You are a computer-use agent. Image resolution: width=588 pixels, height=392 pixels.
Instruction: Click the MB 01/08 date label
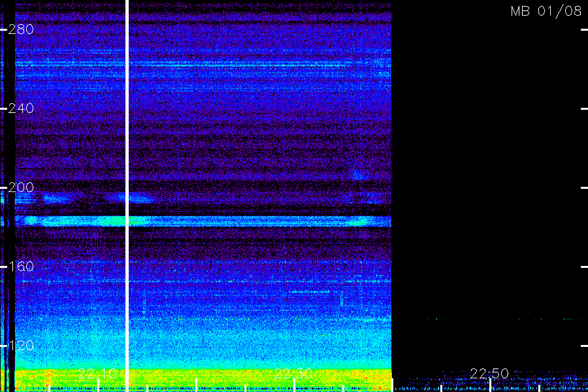point(546,11)
